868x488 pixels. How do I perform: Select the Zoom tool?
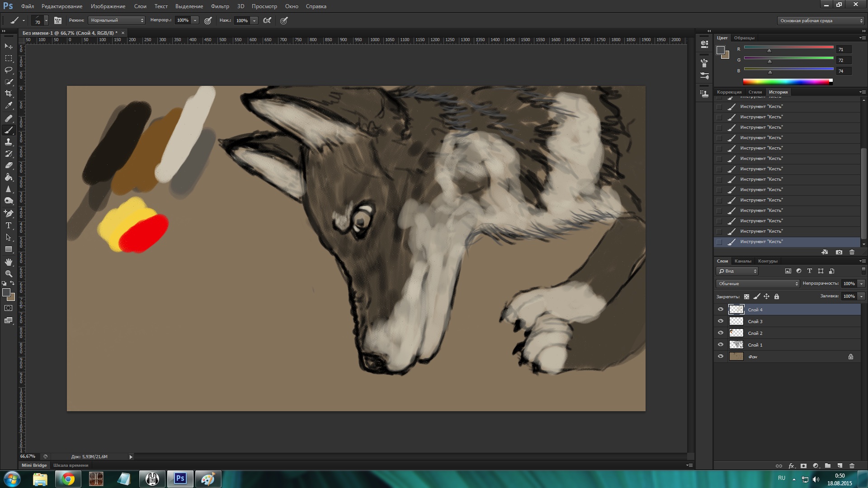click(x=9, y=274)
